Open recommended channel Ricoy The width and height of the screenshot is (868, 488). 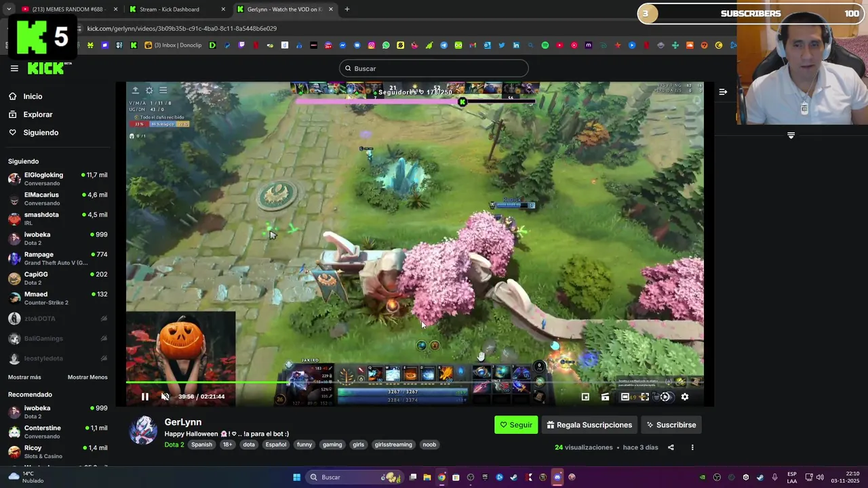coord(58,451)
